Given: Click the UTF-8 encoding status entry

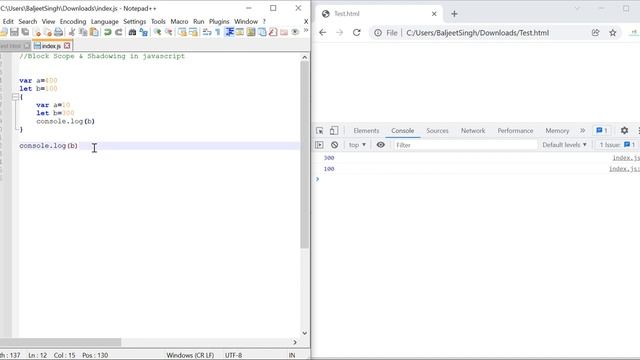Looking at the screenshot, I should (233, 355).
